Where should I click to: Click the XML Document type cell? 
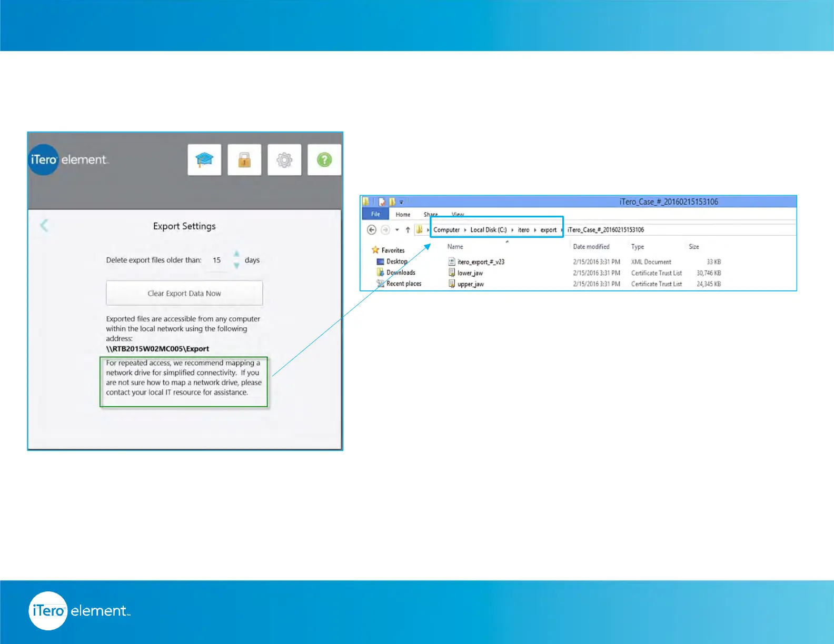pyautogui.click(x=651, y=262)
